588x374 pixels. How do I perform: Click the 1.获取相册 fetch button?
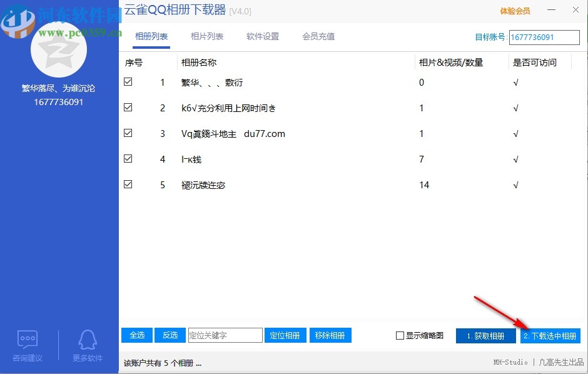click(x=485, y=335)
